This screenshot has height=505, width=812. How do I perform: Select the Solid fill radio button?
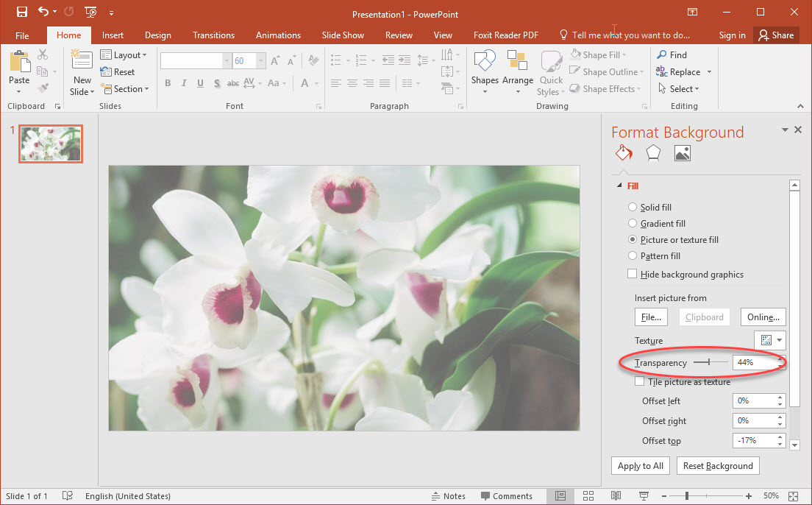tap(633, 207)
